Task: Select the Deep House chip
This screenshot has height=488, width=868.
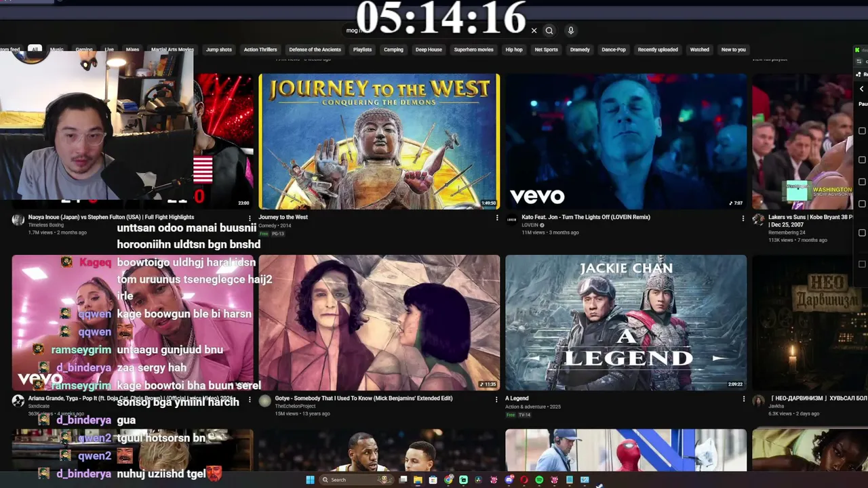Action: [x=429, y=49]
